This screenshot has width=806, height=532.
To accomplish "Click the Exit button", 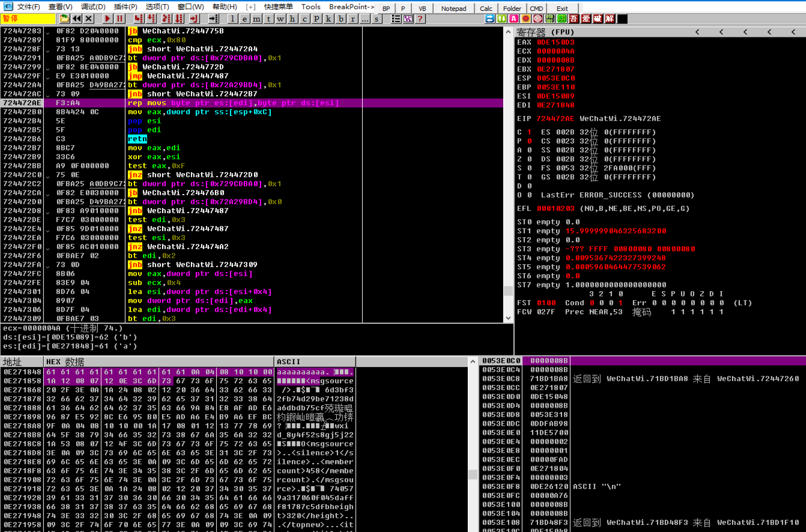I will coord(562,8).
